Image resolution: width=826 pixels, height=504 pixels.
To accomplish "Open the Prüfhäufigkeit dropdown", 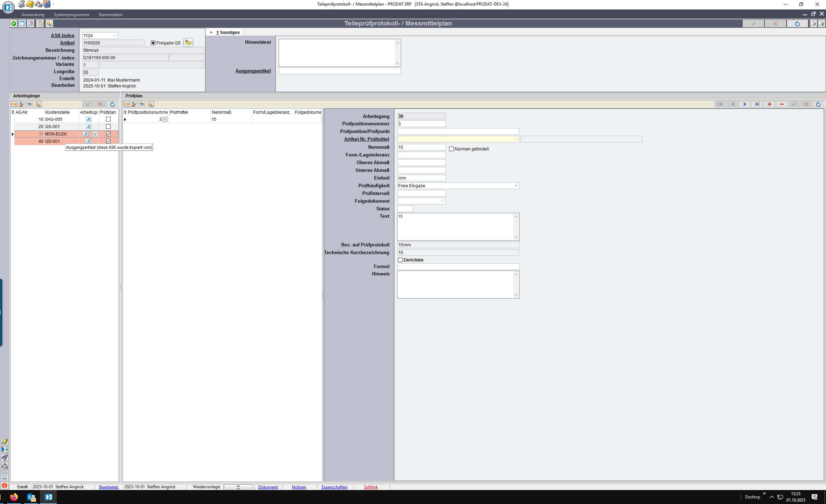I will tap(516, 186).
